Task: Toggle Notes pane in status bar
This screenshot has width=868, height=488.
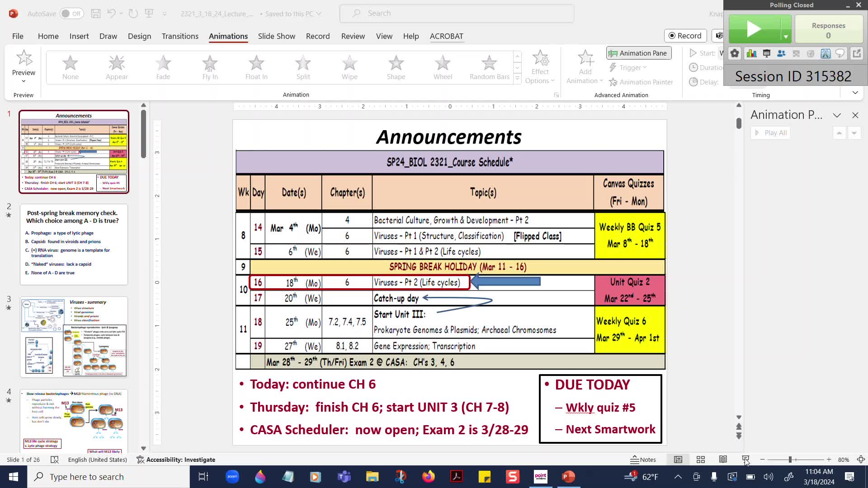Action: (643, 460)
